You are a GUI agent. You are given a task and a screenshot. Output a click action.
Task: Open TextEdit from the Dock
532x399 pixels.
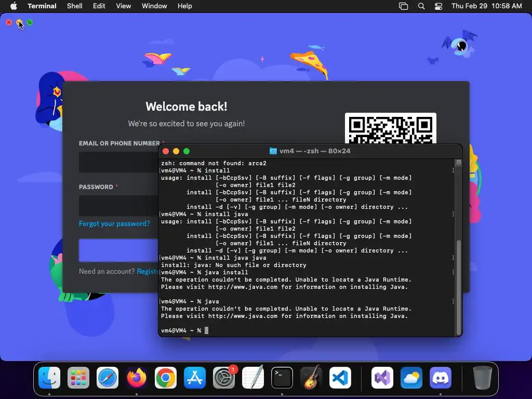[x=253, y=378]
